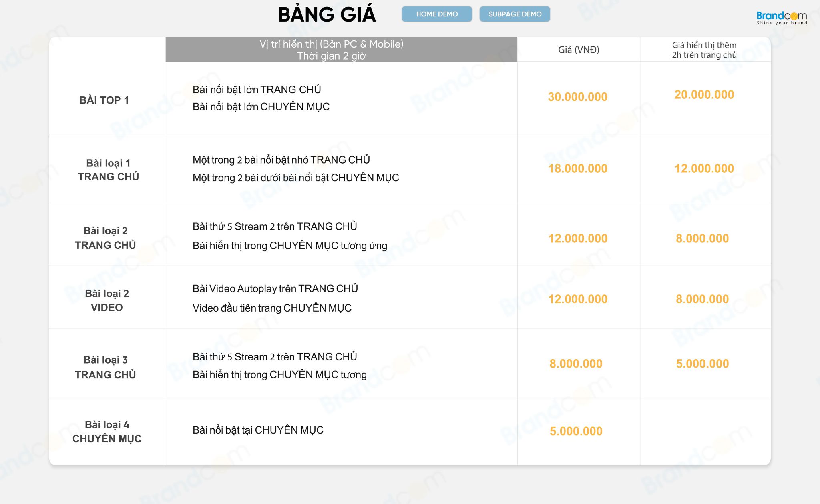Viewport: 820px width, 504px height.
Task: Click the Vị trí hiển thị gray header
Action: pos(342,50)
